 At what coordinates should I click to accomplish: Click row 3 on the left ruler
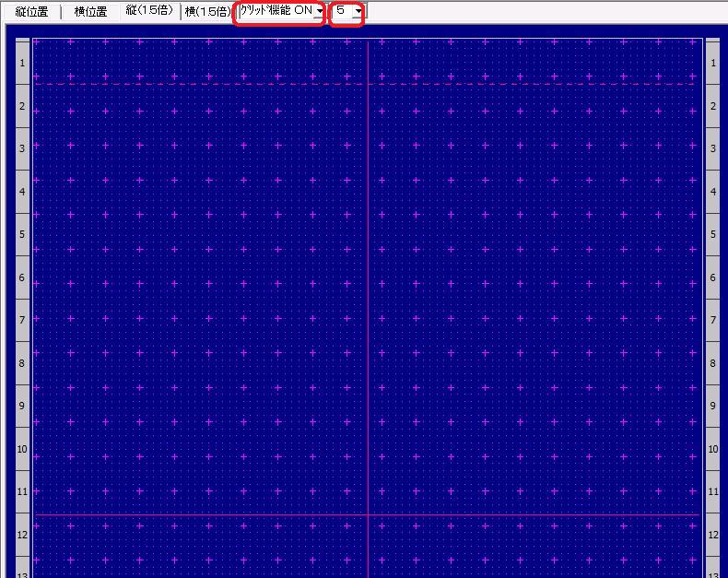tap(22, 148)
